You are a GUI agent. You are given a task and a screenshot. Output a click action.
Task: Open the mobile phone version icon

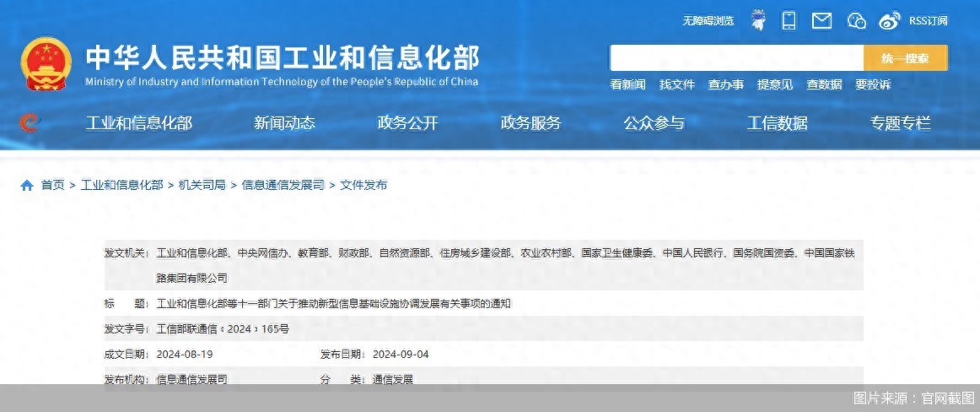pos(789,20)
